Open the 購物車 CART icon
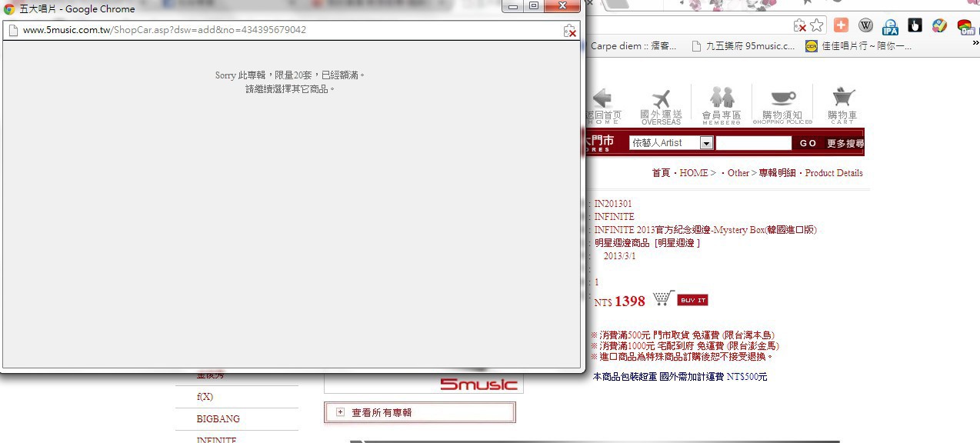The image size is (980, 443). pyautogui.click(x=842, y=106)
